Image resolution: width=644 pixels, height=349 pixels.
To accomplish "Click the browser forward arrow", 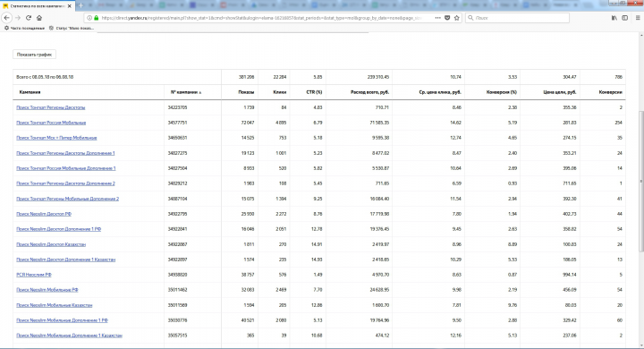I will tap(18, 18).
